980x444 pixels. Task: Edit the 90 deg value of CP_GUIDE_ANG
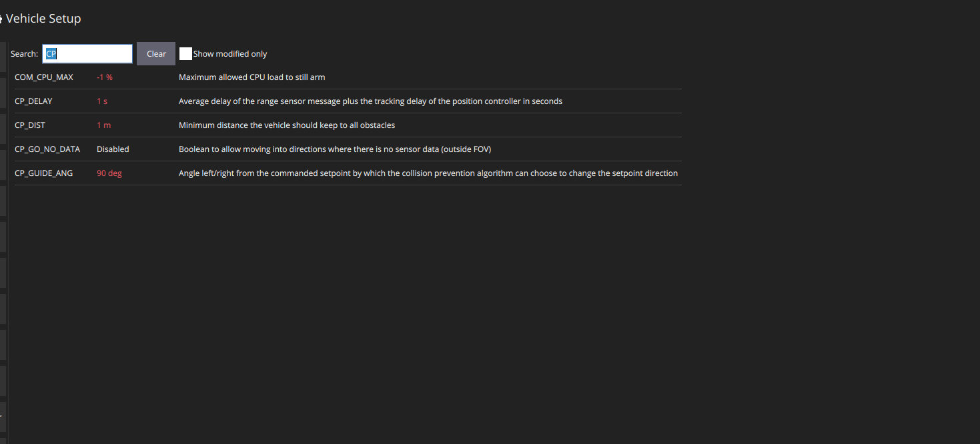tap(109, 173)
